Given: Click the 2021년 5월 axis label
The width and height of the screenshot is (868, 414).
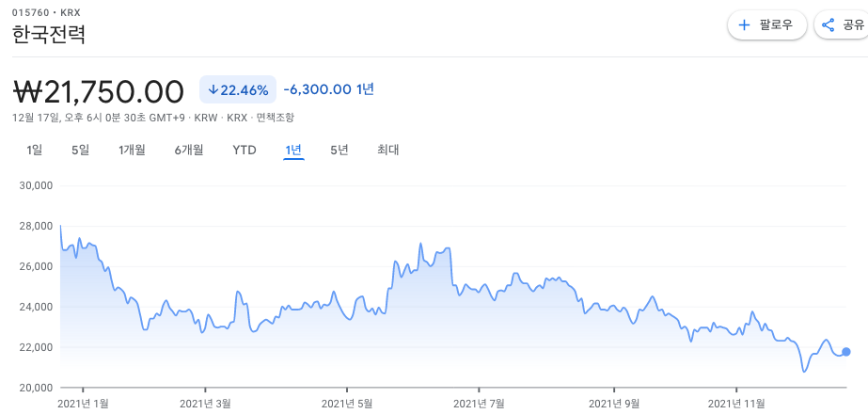Looking at the screenshot, I should click(x=347, y=403).
